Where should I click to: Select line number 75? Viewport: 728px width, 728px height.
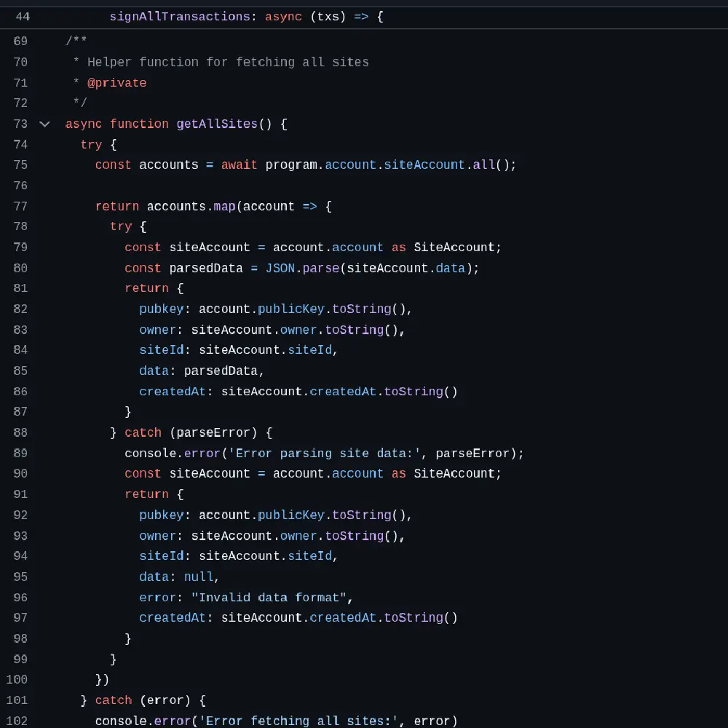[x=20, y=165]
